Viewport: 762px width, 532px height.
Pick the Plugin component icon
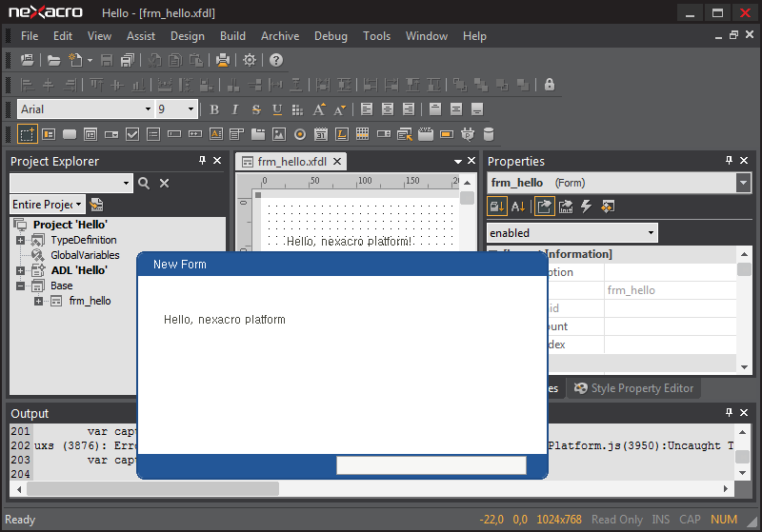pyautogui.click(x=468, y=134)
